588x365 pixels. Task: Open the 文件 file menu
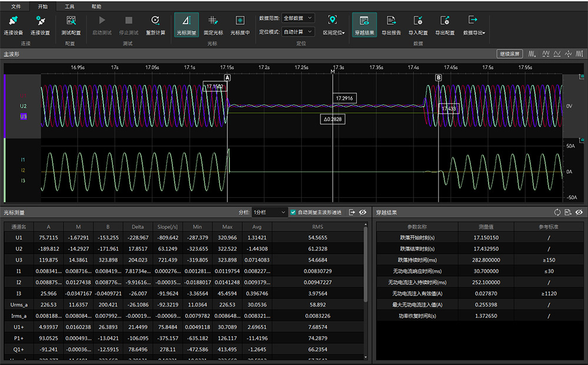[x=16, y=6]
